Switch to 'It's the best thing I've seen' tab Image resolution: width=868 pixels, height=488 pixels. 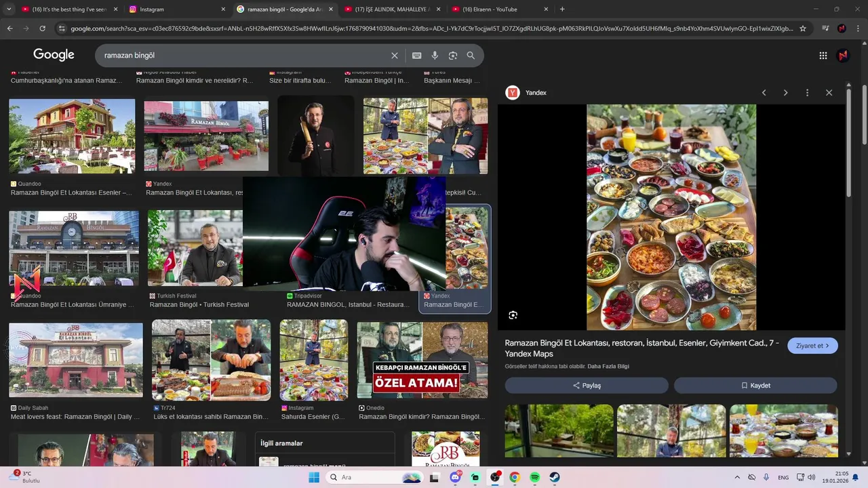(69, 9)
